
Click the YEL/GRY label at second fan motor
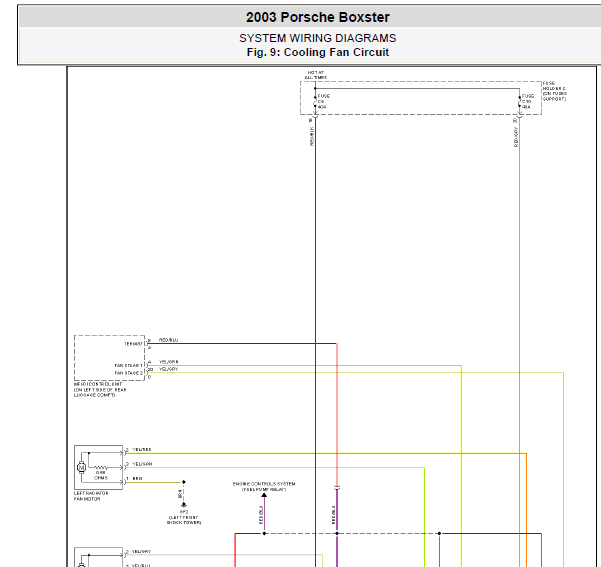coord(141,551)
